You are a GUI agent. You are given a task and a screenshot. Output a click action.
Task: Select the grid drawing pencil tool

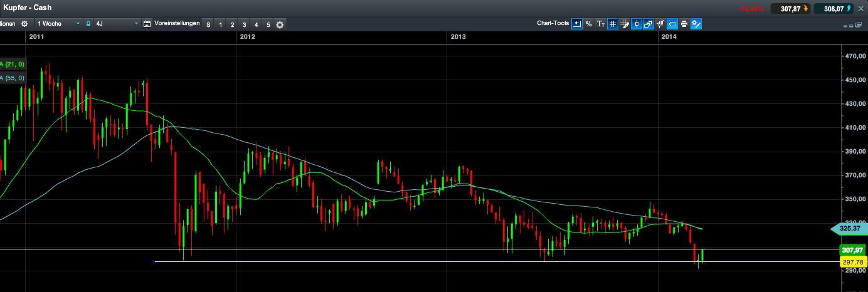tap(625, 24)
